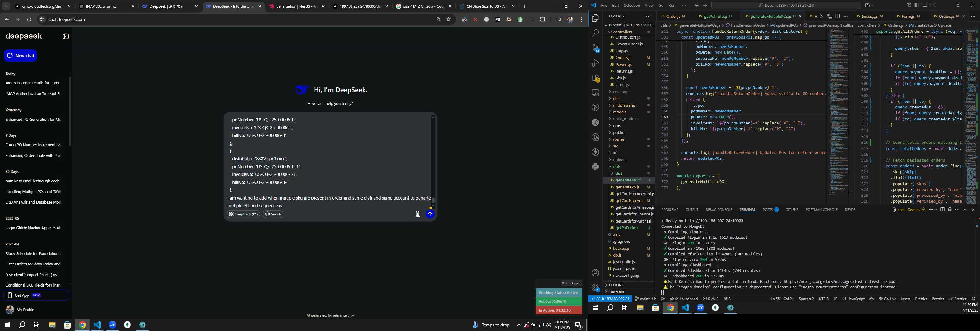Click Open App link in tracker widget

click(x=571, y=283)
